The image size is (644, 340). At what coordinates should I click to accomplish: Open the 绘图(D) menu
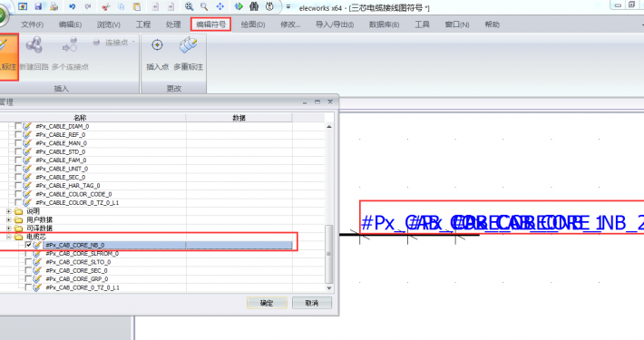click(253, 24)
